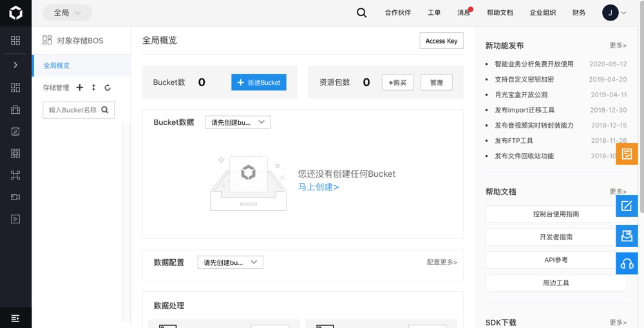Image resolution: width=644 pixels, height=328 pixels.
Task: Open 发布文件回收站功能 announcement
Action: coord(524,156)
